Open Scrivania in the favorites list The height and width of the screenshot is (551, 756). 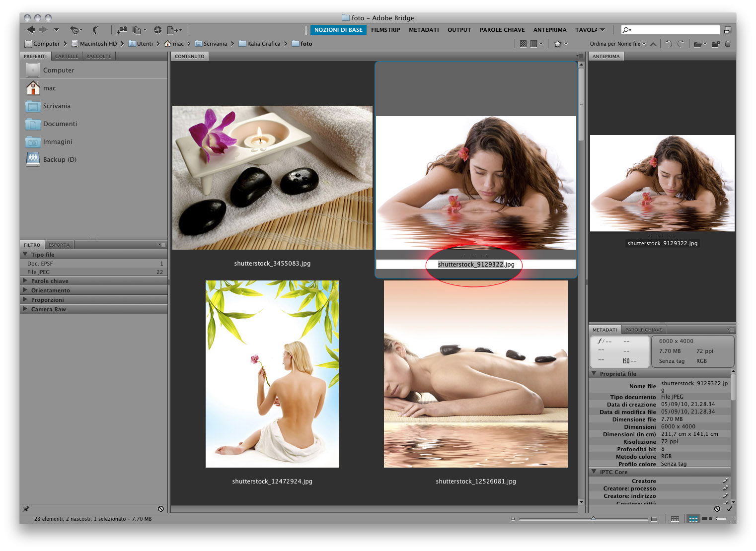57,106
